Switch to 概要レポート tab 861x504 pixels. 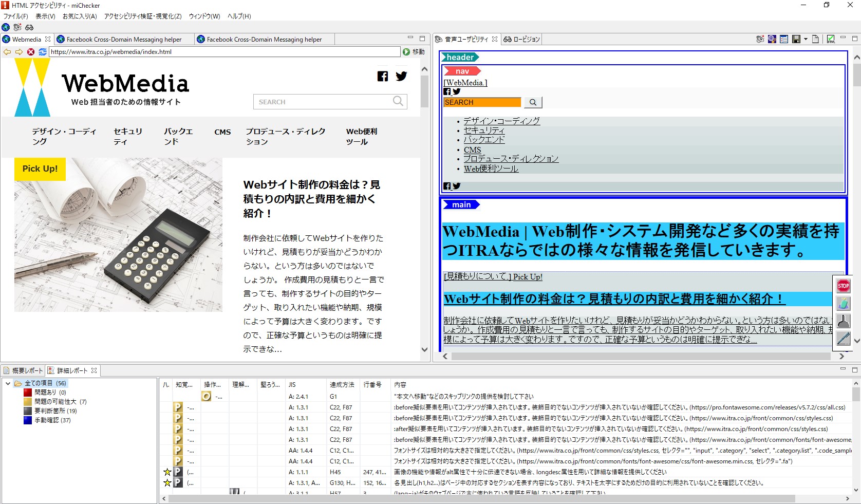point(24,370)
